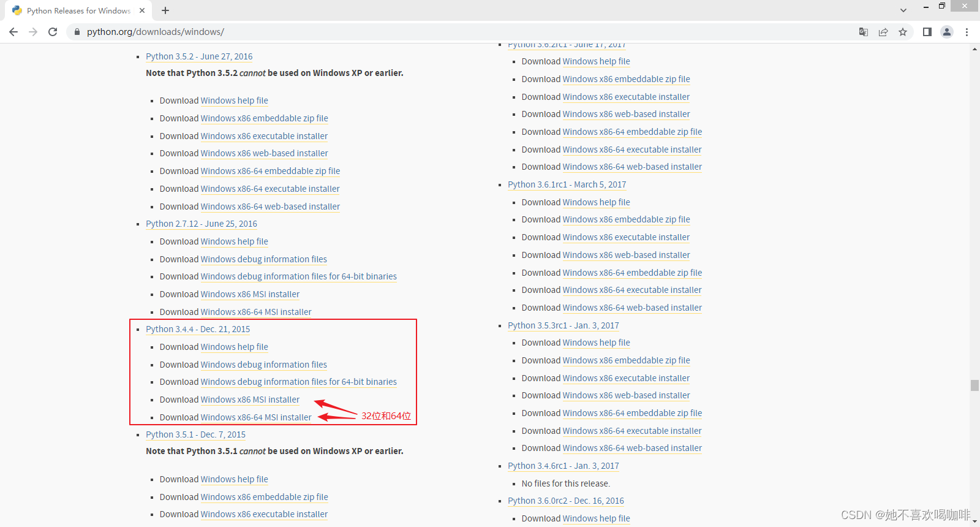The height and width of the screenshot is (527, 980).
Task: Open Python 3.4.4 - Dec. 21, 2015 release
Action: [198, 329]
